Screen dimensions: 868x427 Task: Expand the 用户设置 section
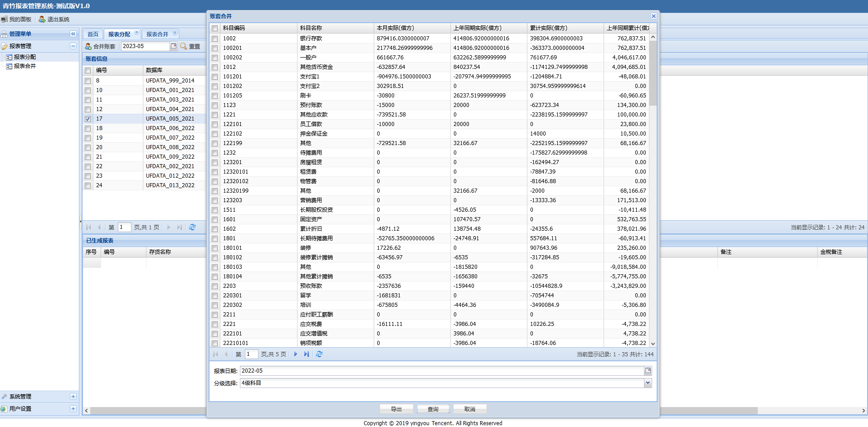[x=73, y=409]
